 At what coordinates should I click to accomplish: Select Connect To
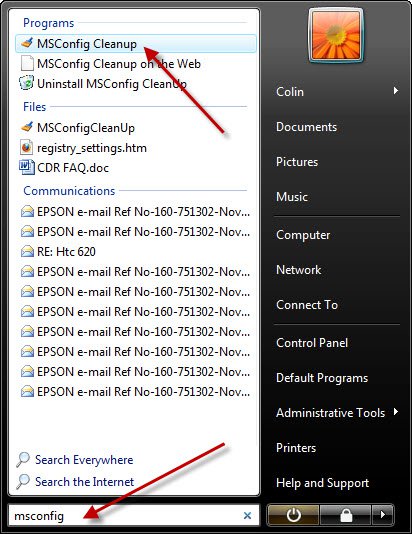point(307,305)
